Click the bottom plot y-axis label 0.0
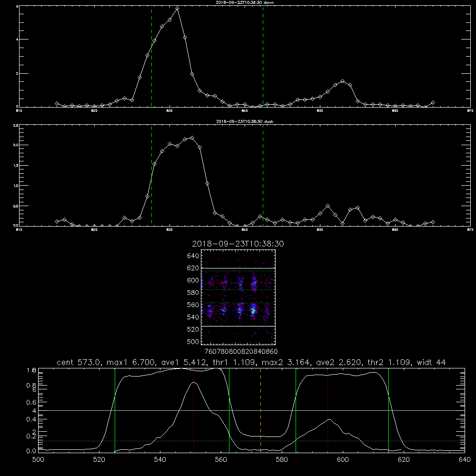The width and height of the screenshot is (476, 476). tap(31, 451)
